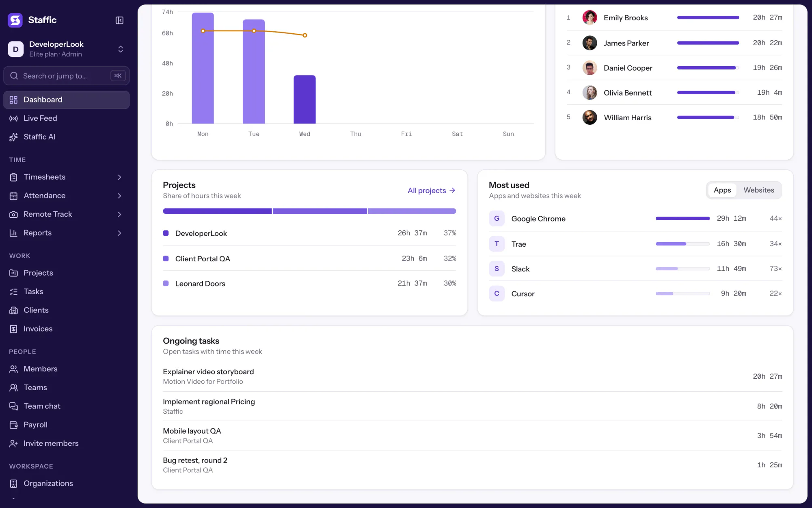812x508 pixels.
Task: Switch to the Apps tab
Action: coord(722,190)
